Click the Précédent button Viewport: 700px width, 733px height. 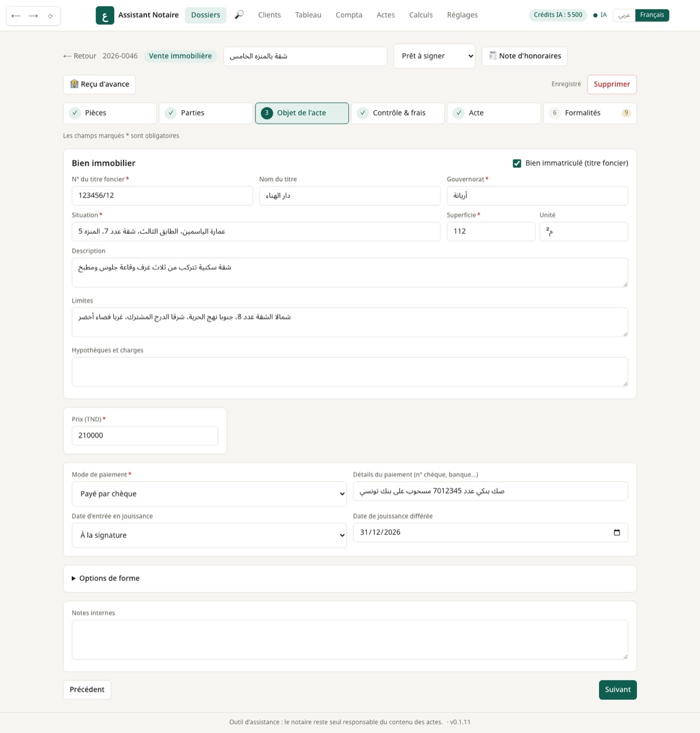[x=87, y=690]
